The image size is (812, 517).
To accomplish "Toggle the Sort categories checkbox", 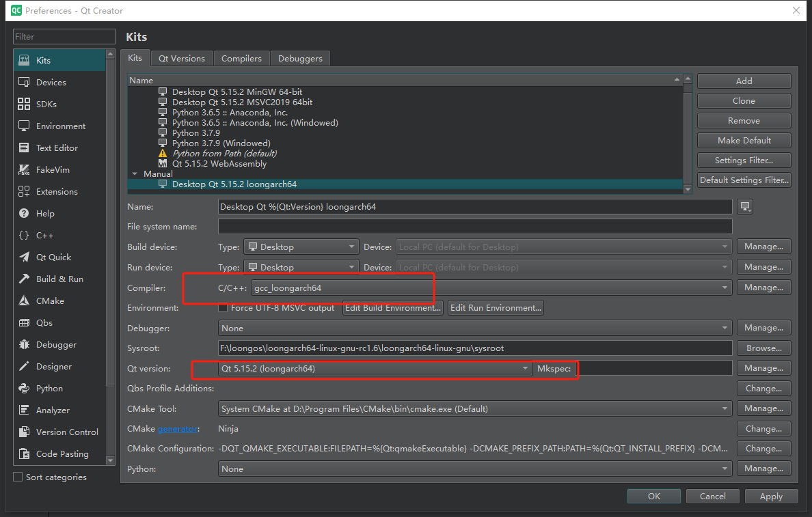I will [18, 477].
